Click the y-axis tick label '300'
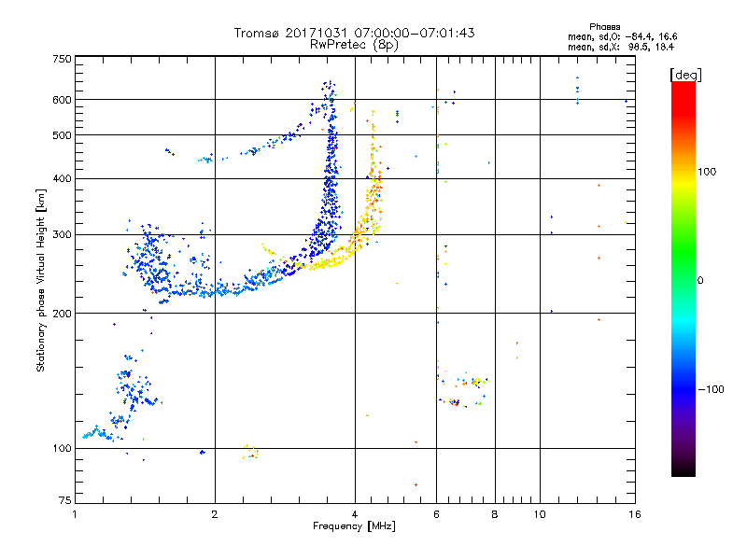Screen dimensions: 747x560 (62, 235)
